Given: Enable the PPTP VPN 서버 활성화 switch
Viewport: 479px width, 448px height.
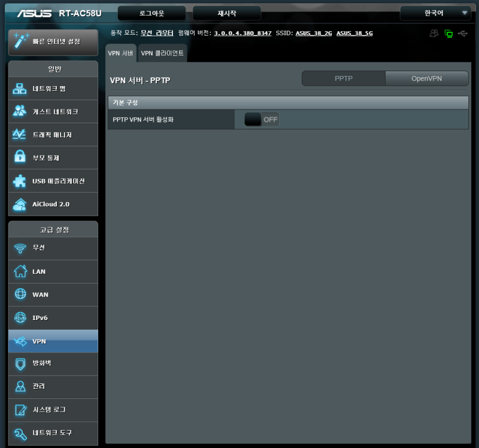Looking at the screenshot, I should (262, 119).
